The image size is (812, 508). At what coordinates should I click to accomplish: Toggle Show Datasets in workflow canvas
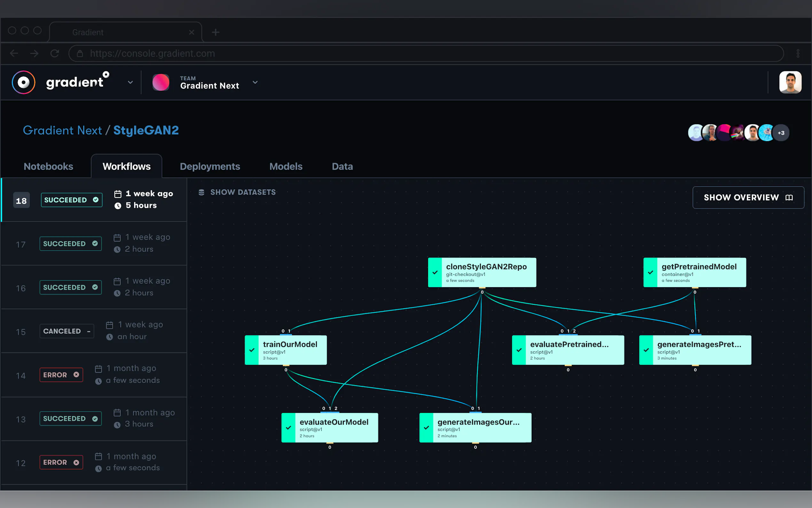[x=242, y=192]
